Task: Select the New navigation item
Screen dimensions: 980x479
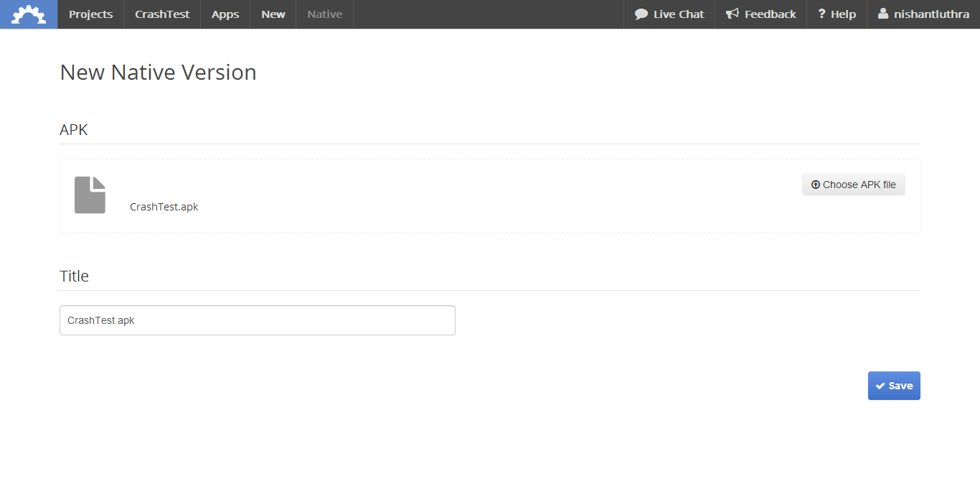Action: [x=273, y=14]
